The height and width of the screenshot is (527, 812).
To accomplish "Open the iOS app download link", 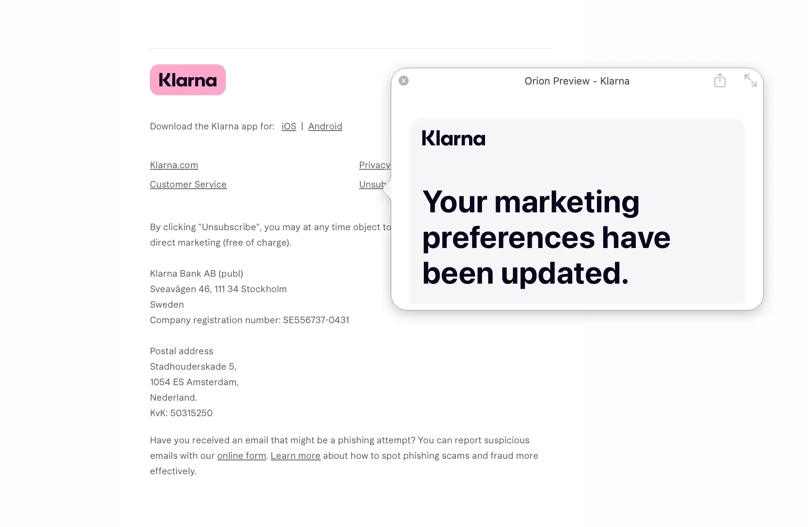I will [x=289, y=126].
